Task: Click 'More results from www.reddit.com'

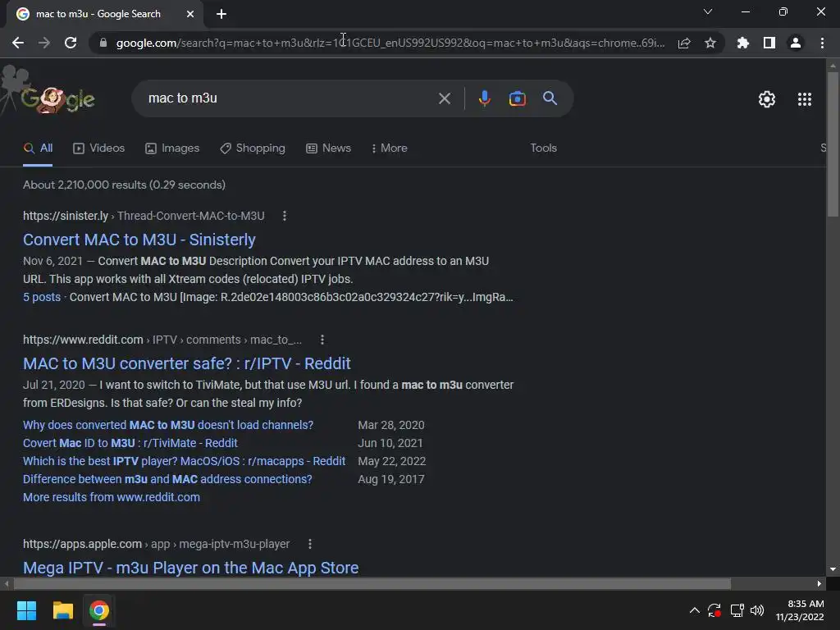Action: [112, 497]
